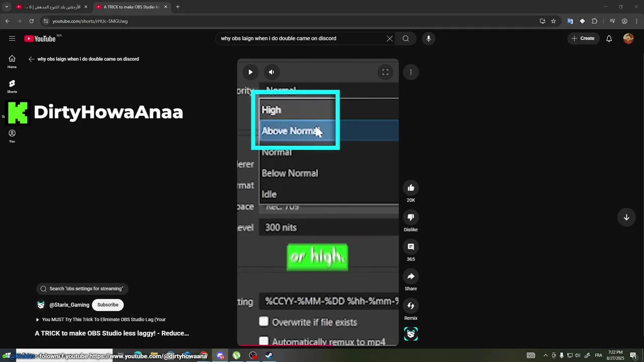
Task: Close the first browser tab
Action: pos(86,7)
